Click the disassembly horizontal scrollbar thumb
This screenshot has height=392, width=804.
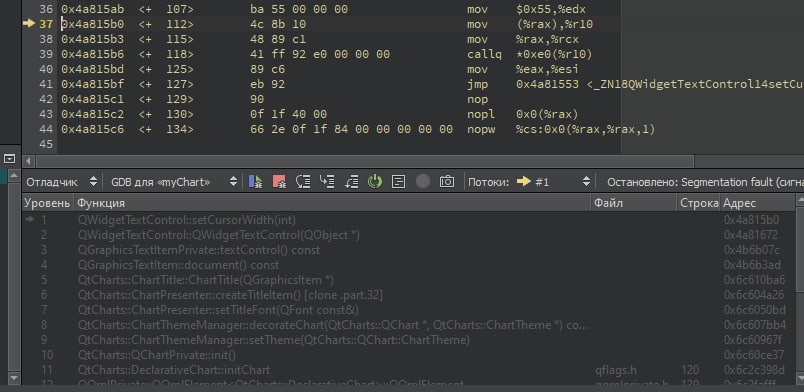click(364, 162)
